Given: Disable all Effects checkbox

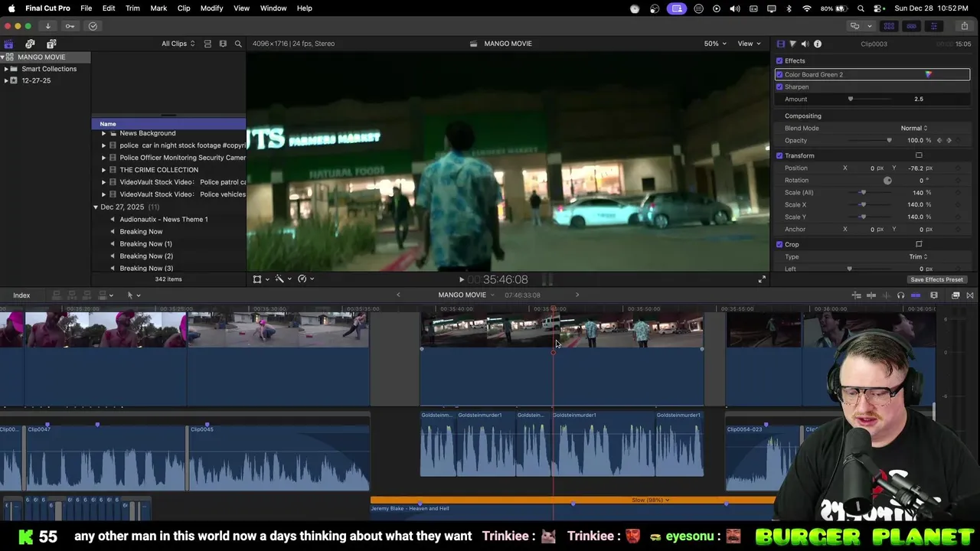Looking at the screenshot, I should (779, 60).
